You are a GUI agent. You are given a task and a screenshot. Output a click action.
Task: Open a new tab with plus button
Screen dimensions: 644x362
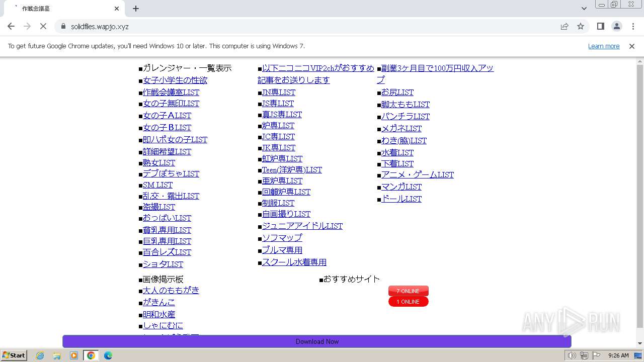[136, 9]
